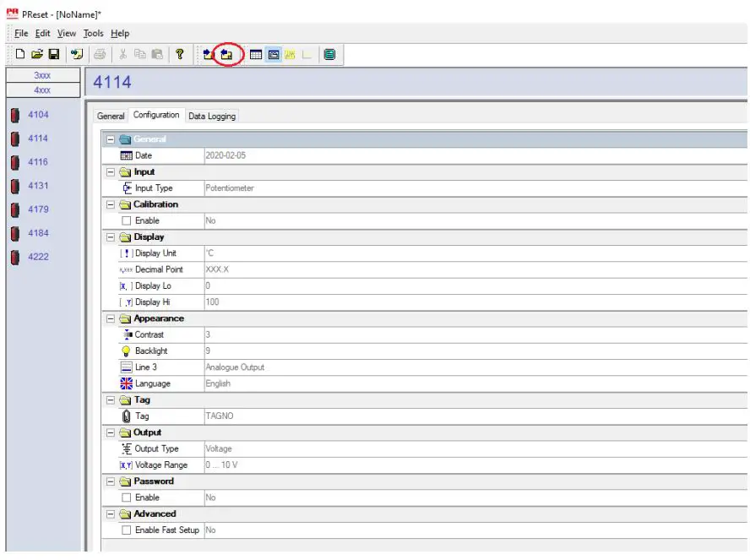Save the current device configuration

coord(53,54)
